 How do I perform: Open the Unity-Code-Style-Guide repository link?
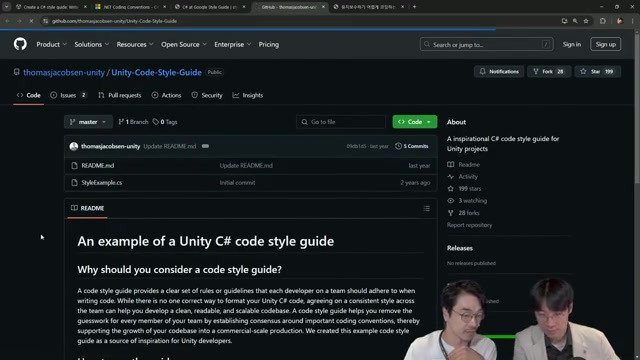(156, 72)
